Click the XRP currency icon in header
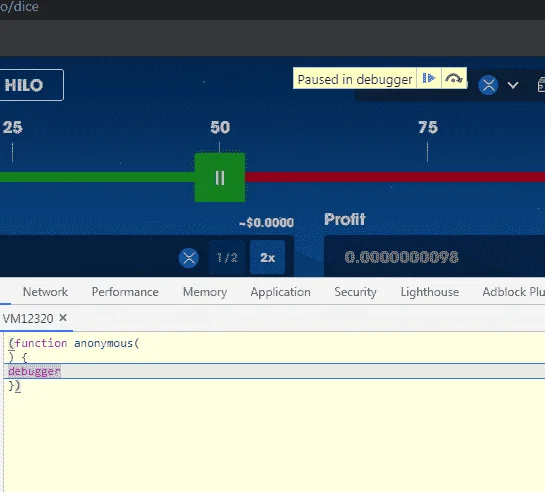Viewport: 545px width, 492px height. pos(488,85)
